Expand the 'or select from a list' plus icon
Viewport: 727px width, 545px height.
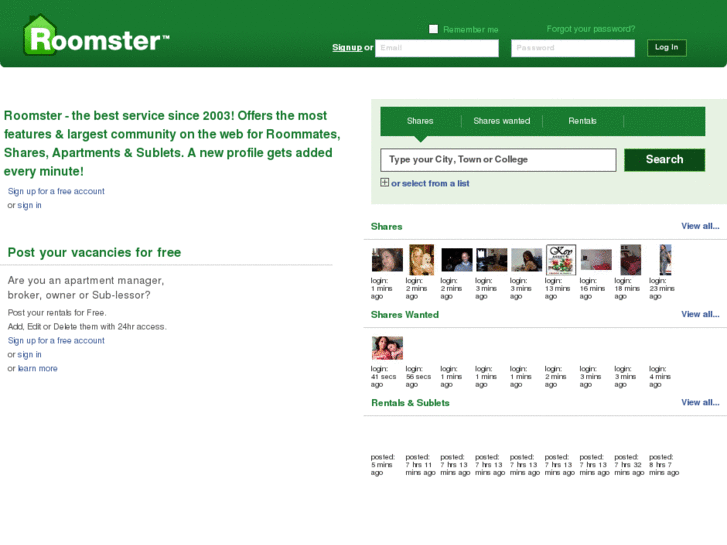click(x=384, y=182)
